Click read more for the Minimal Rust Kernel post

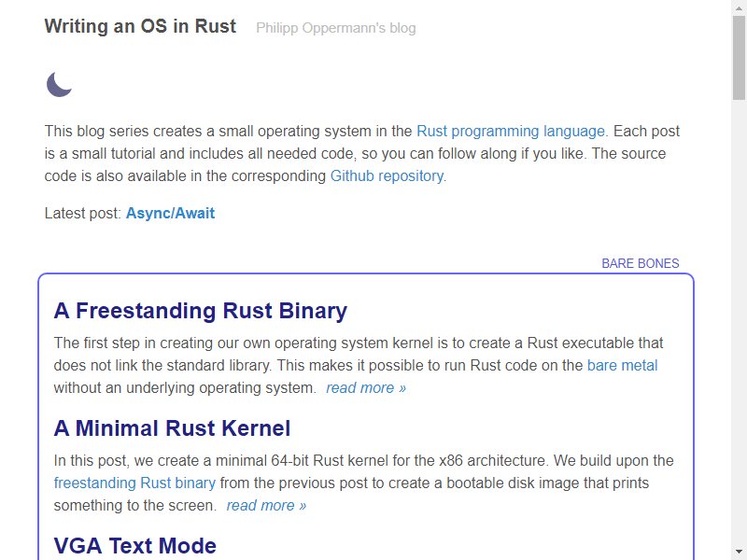(266, 505)
